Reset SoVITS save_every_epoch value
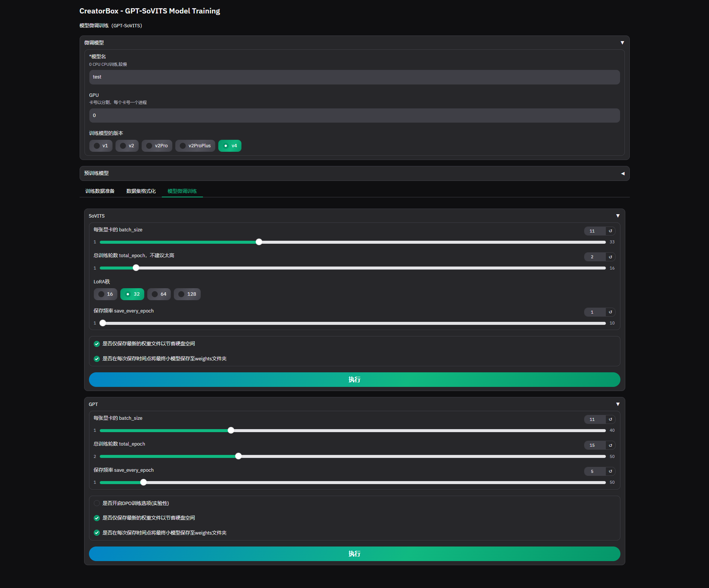709x588 pixels. click(610, 312)
